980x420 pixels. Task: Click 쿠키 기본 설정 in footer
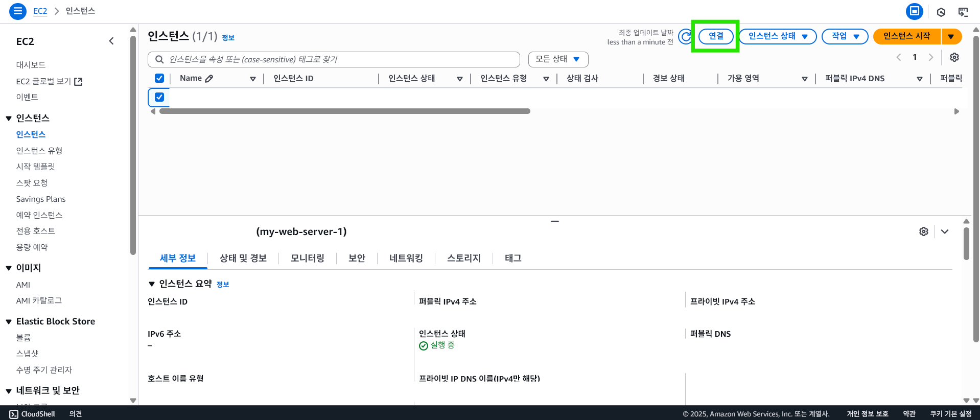click(x=951, y=414)
